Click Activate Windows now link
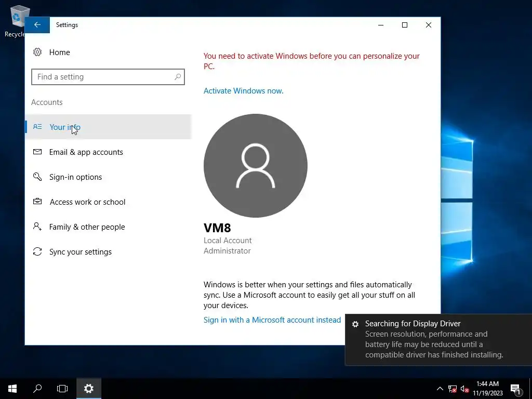 click(243, 91)
